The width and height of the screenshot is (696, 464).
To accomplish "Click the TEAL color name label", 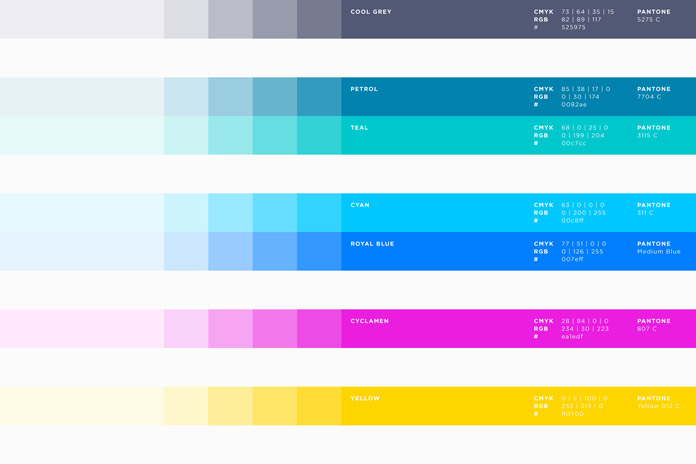I will pyautogui.click(x=360, y=128).
